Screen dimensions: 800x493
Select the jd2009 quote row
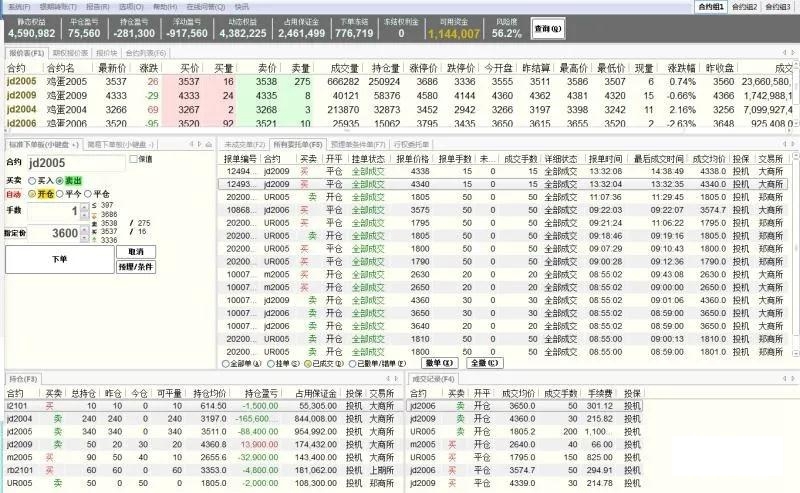398,95
